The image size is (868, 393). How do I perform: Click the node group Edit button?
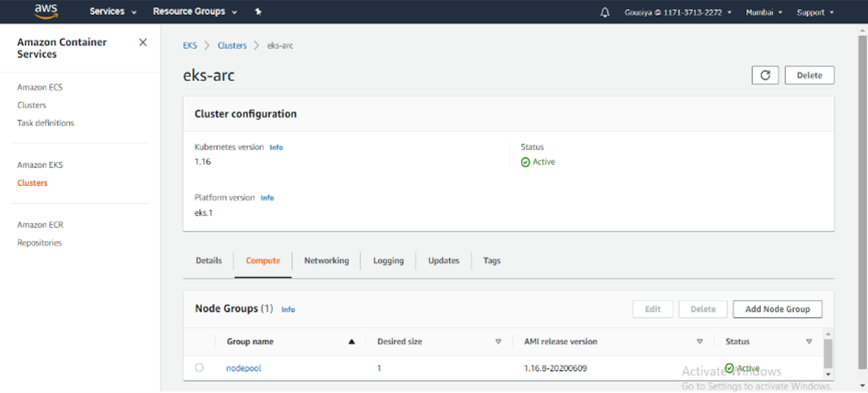pyautogui.click(x=653, y=309)
